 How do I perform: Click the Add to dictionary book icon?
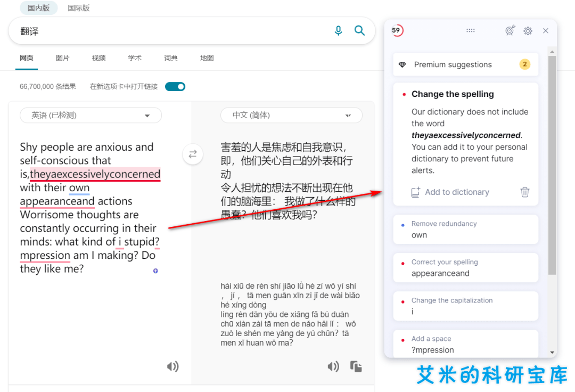[415, 192]
